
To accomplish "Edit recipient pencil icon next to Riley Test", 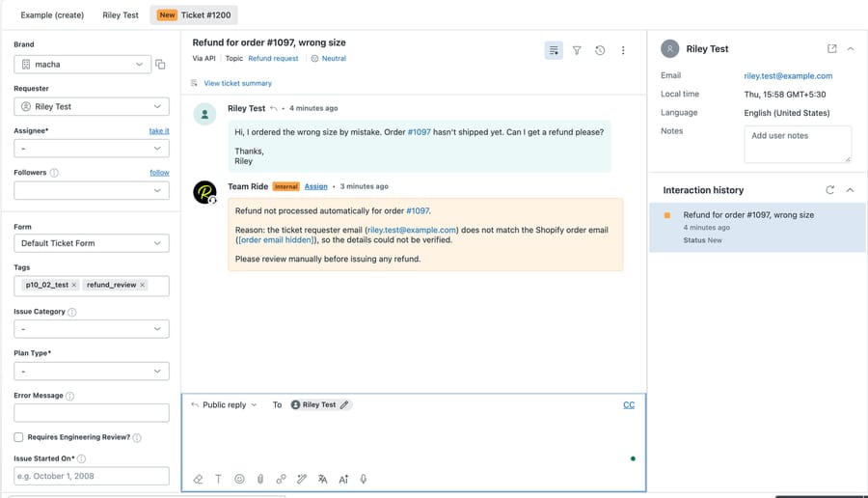I will [344, 405].
